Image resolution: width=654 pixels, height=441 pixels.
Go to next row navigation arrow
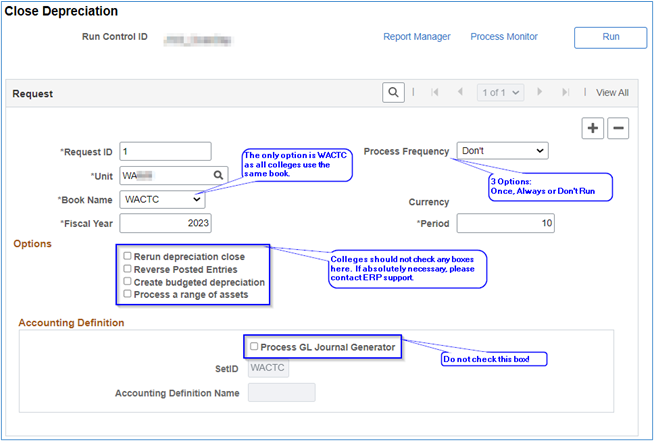coord(540,92)
